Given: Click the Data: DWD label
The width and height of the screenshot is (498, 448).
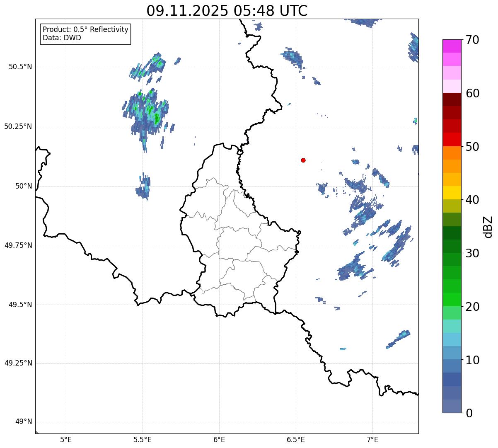Looking at the screenshot, I should (x=62, y=38).
